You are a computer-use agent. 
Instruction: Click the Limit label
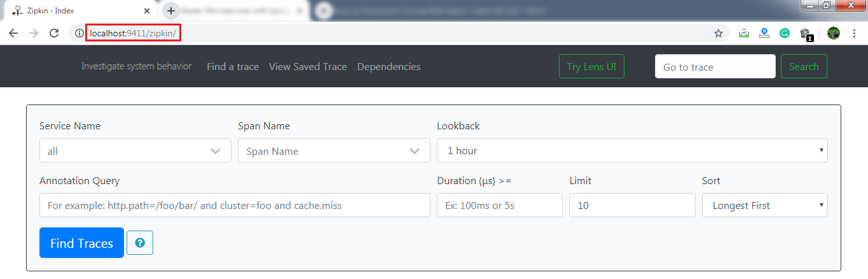[581, 181]
